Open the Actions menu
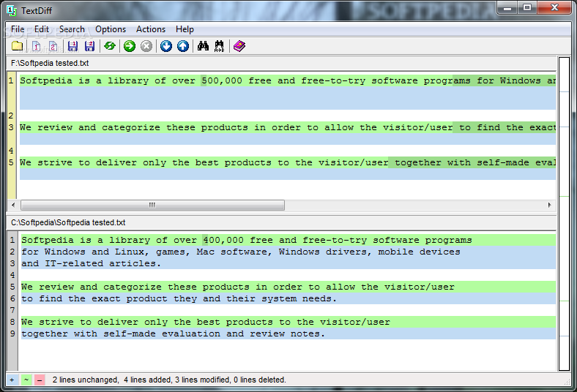This screenshot has width=577, height=392. tap(151, 29)
